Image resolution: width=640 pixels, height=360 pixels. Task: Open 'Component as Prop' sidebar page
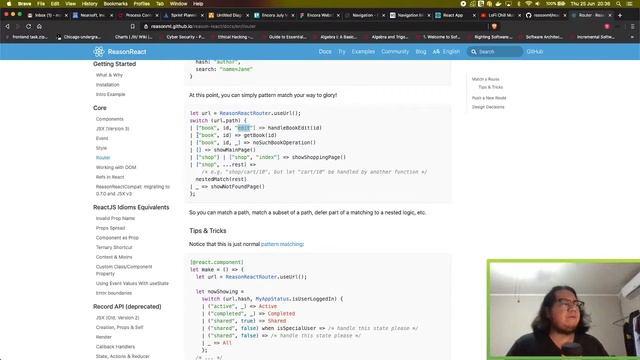pyautogui.click(x=117, y=238)
